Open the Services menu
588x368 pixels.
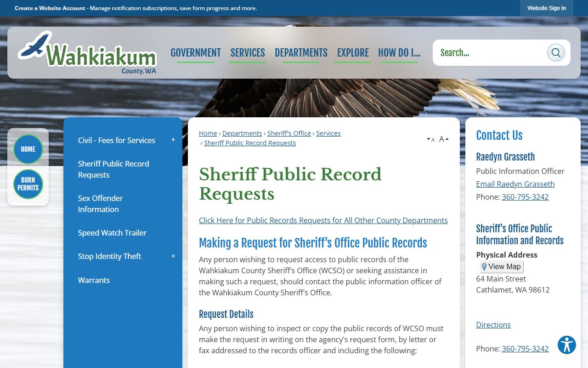click(248, 53)
